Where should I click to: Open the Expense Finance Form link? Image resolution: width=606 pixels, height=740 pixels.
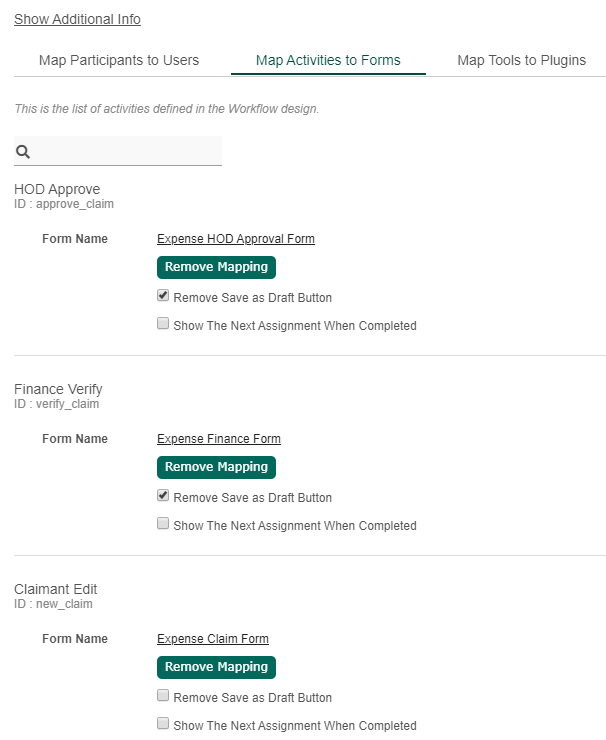[219, 439]
